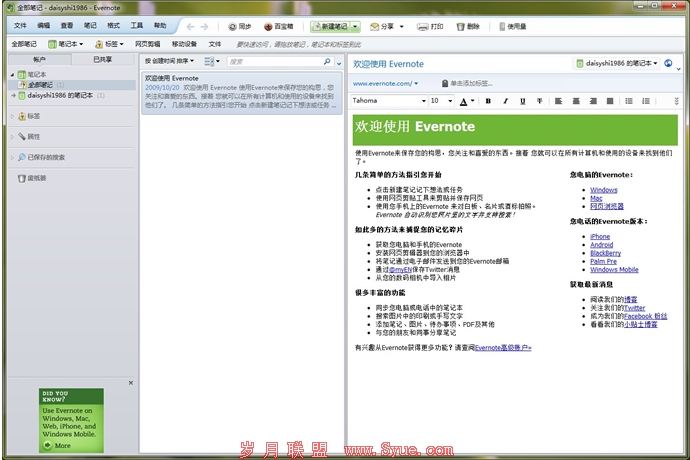Expand the daisyshi1986 的笔记本 node
Viewport: 690px width, 460px height.
pyautogui.click(x=13, y=95)
